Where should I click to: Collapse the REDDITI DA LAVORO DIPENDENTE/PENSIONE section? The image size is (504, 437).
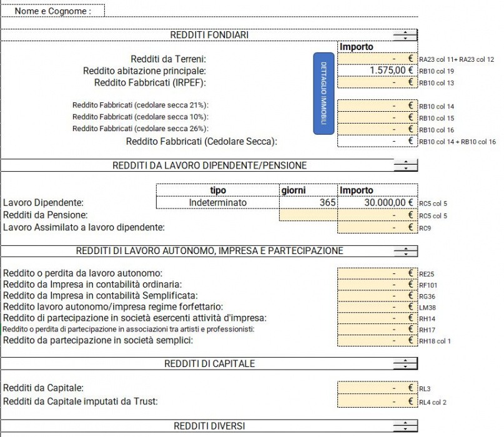[x=405, y=165]
